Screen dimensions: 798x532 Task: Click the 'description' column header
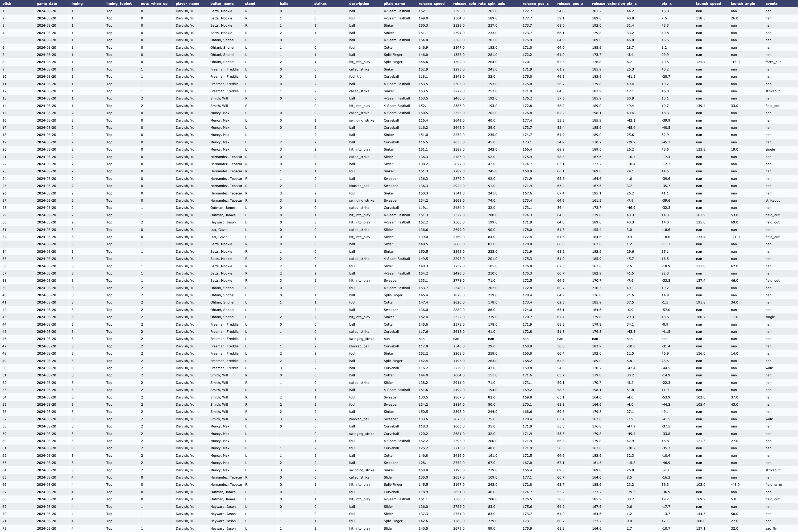point(359,4)
